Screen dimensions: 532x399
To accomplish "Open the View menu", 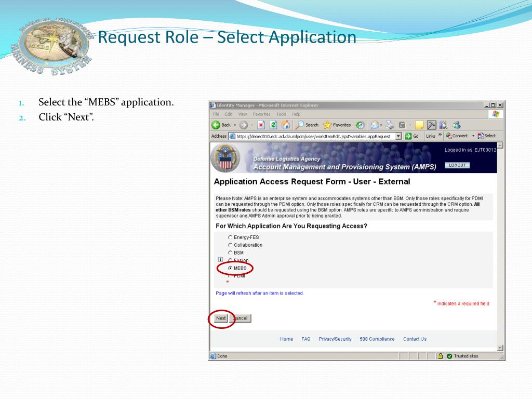I will (x=242, y=114).
